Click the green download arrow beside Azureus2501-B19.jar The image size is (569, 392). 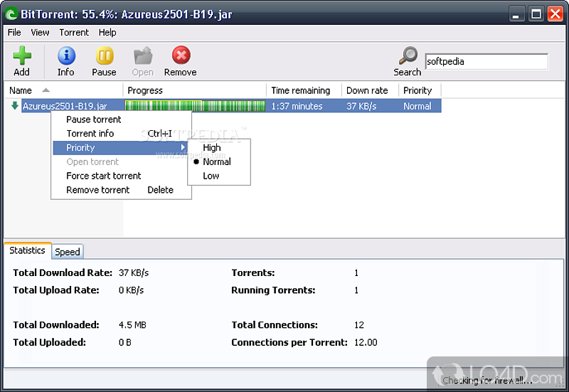pos(15,105)
